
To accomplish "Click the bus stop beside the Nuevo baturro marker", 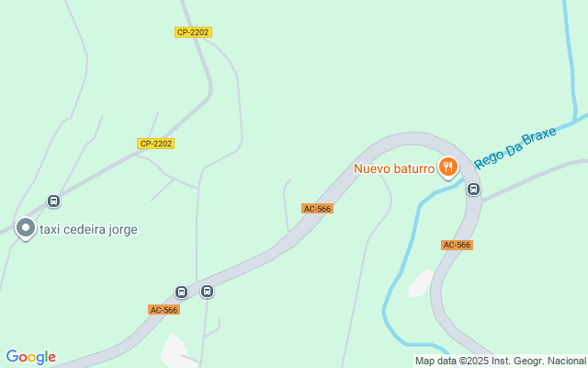I will [x=474, y=189].
